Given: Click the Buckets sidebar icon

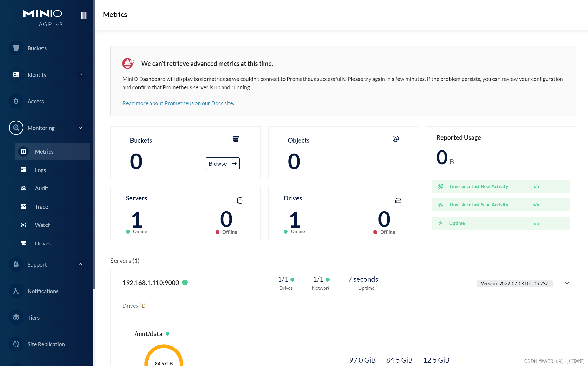Looking at the screenshot, I should [16, 48].
